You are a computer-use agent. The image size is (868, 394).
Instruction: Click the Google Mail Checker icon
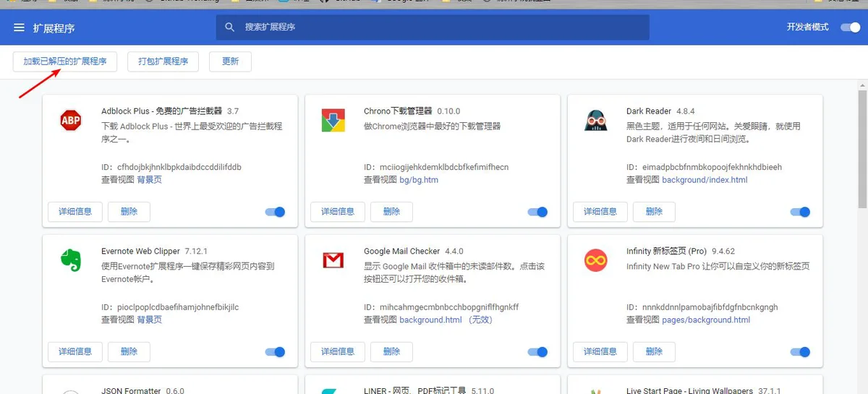333,260
